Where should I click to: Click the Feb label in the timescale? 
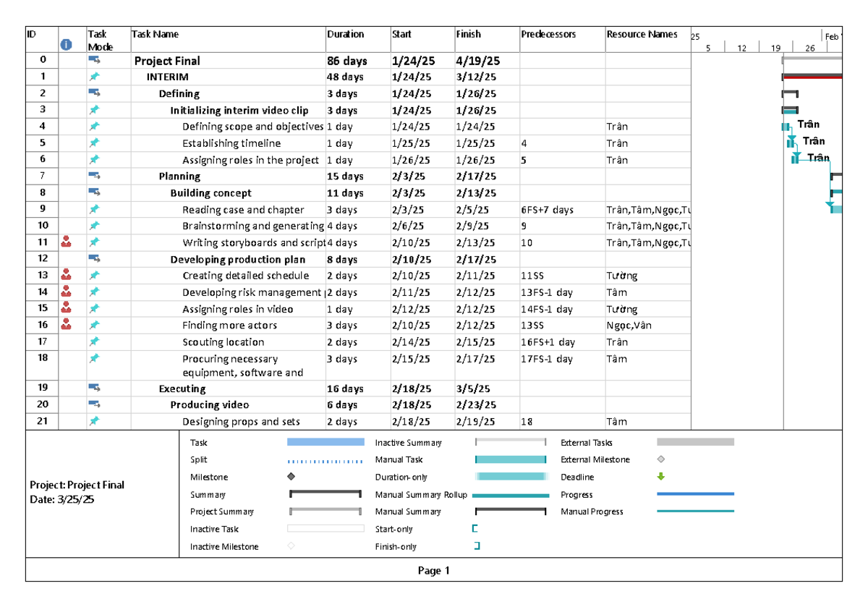831,36
